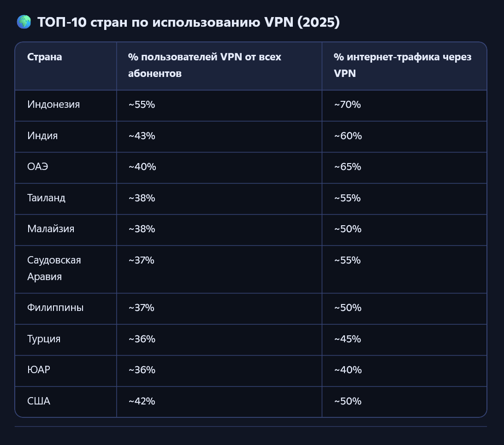Click the "Таиланд" country cell
The height and width of the screenshot is (445, 504).
[47, 198]
